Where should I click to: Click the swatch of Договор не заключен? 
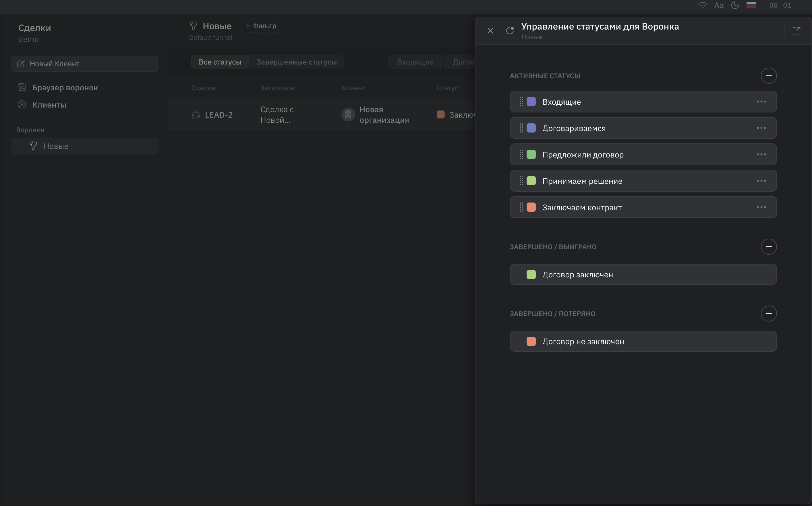(531, 341)
